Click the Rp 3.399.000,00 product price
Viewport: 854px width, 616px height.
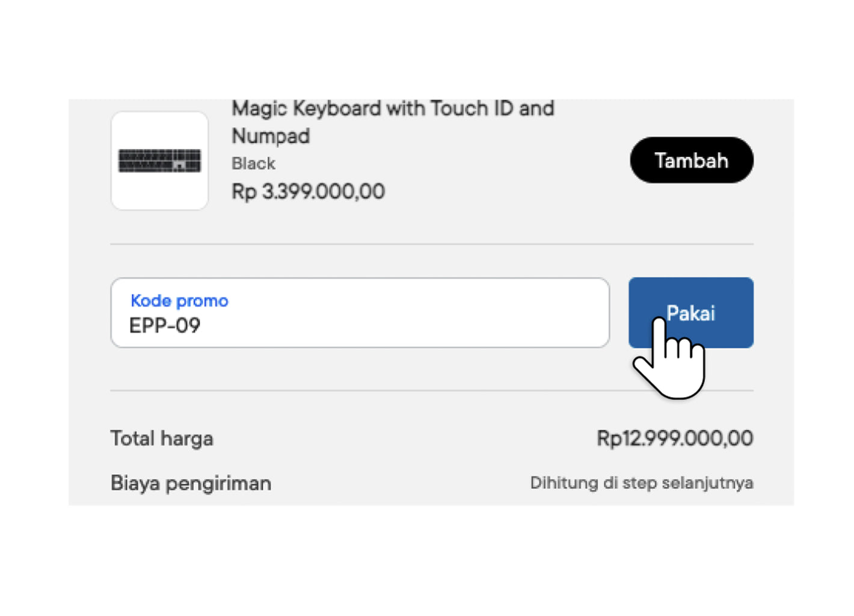tap(308, 191)
